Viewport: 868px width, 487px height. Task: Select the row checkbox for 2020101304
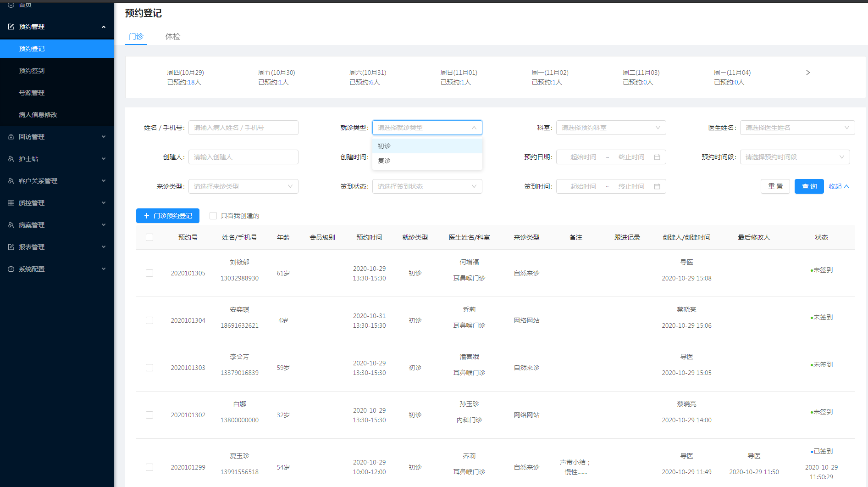coord(149,320)
